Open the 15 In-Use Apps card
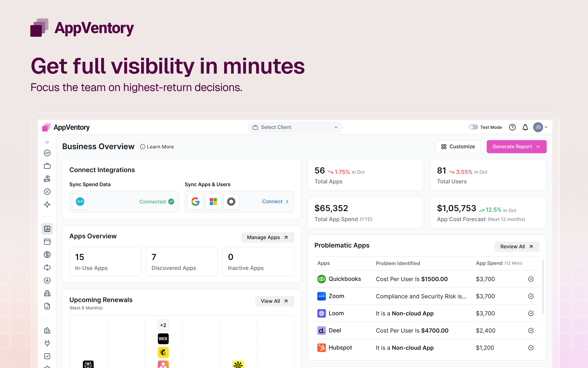The height and width of the screenshot is (368, 588). 105,262
